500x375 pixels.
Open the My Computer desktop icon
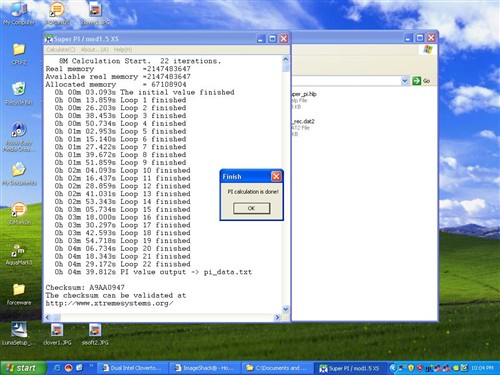click(19, 14)
